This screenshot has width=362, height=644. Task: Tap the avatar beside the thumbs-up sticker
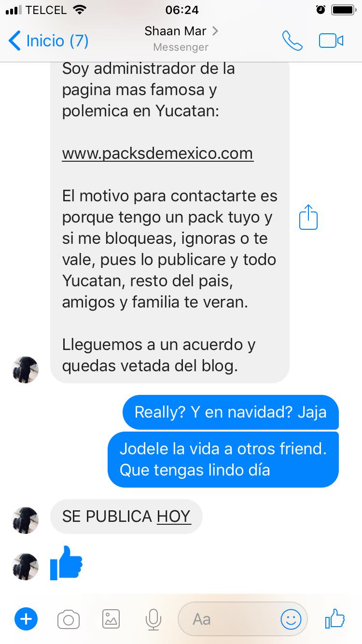tap(25, 567)
